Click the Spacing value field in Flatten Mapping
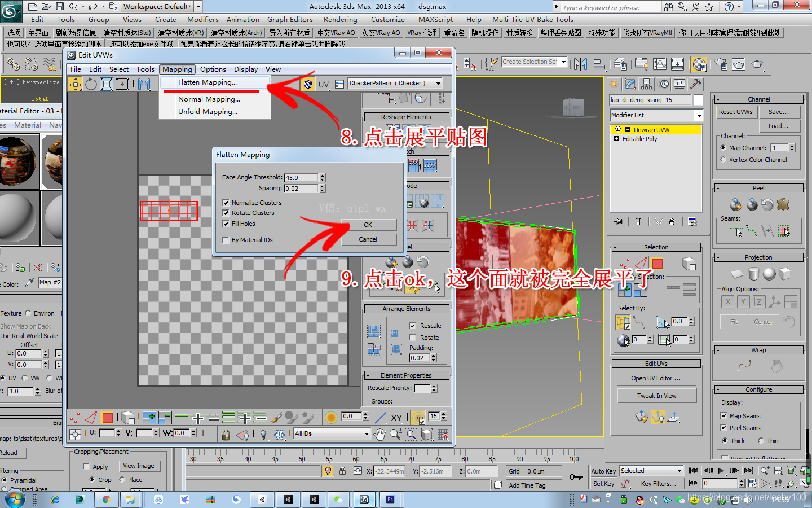Image resolution: width=812 pixels, height=508 pixels. point(302,189)
